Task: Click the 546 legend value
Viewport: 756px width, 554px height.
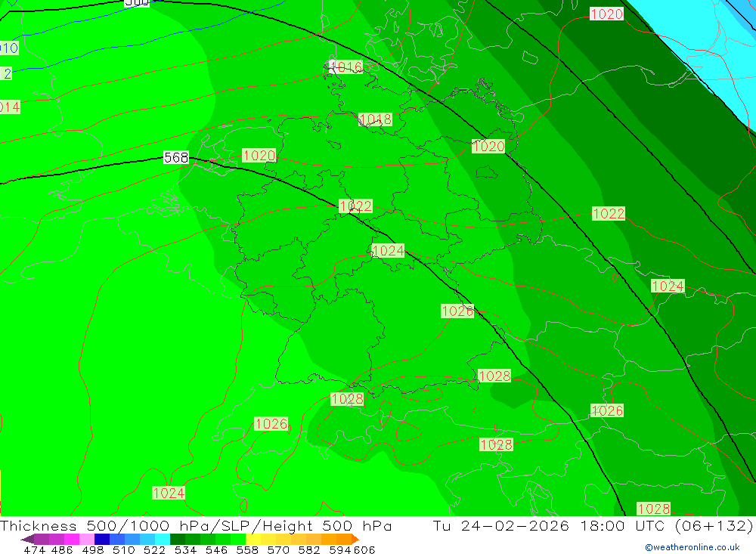Action: click(x=216, y=549)
